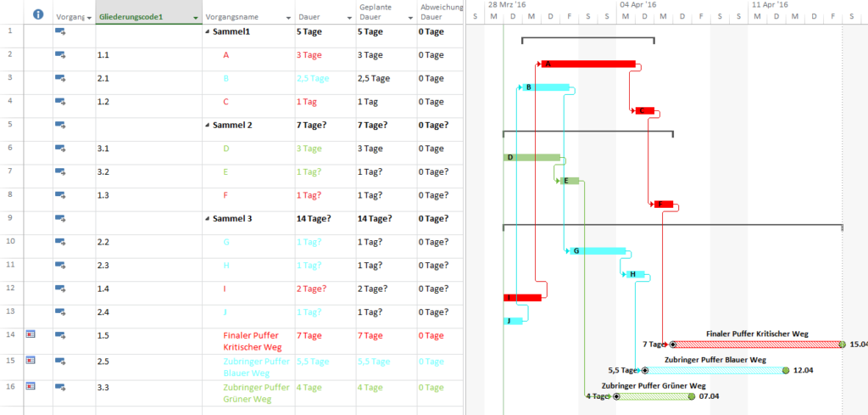Click the task mode icon for task H
The image size is (868, 415).
point(60,266)
